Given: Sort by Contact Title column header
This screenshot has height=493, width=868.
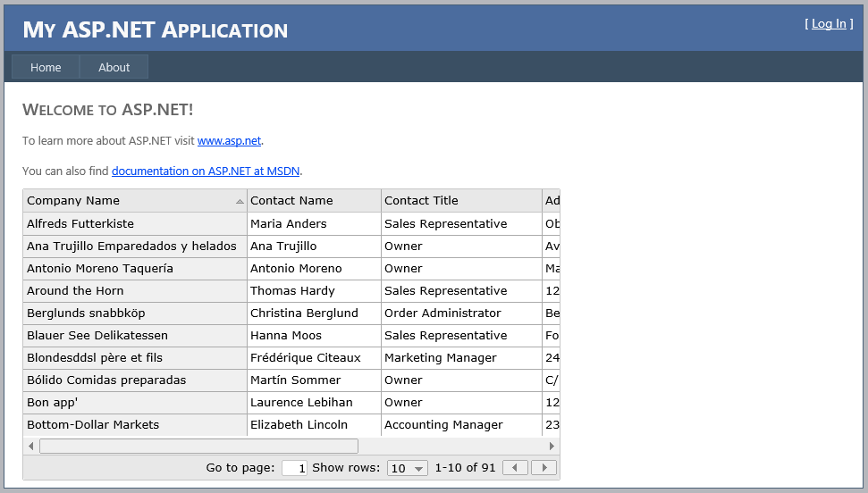Looking at the screenshot, I should 461,200.
